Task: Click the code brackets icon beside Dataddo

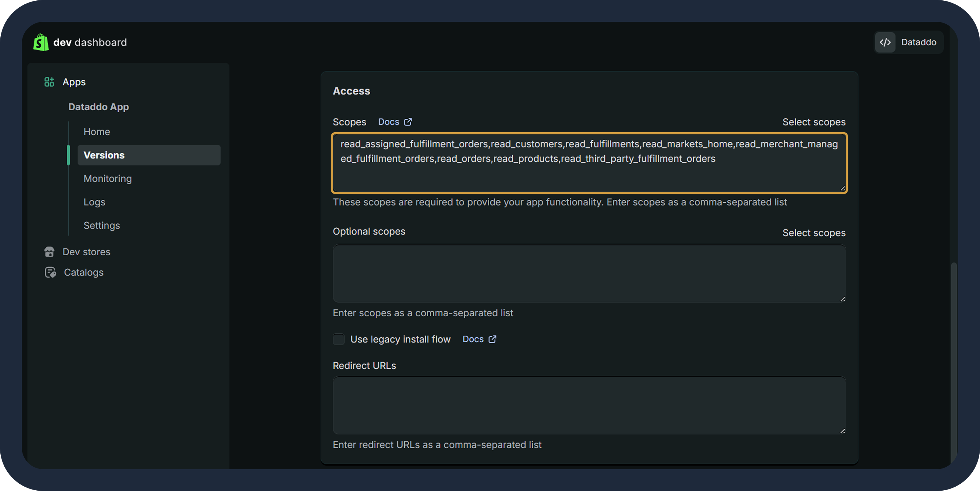Action: click(885, 42)
